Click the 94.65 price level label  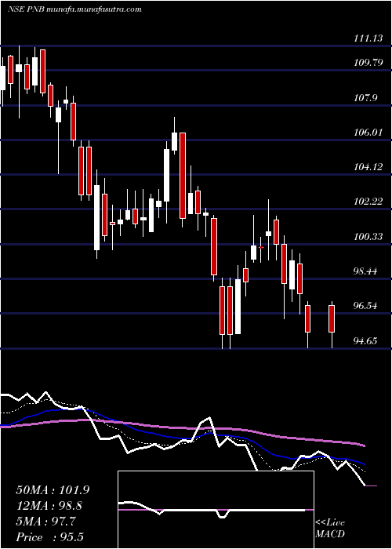pos(366,340)
